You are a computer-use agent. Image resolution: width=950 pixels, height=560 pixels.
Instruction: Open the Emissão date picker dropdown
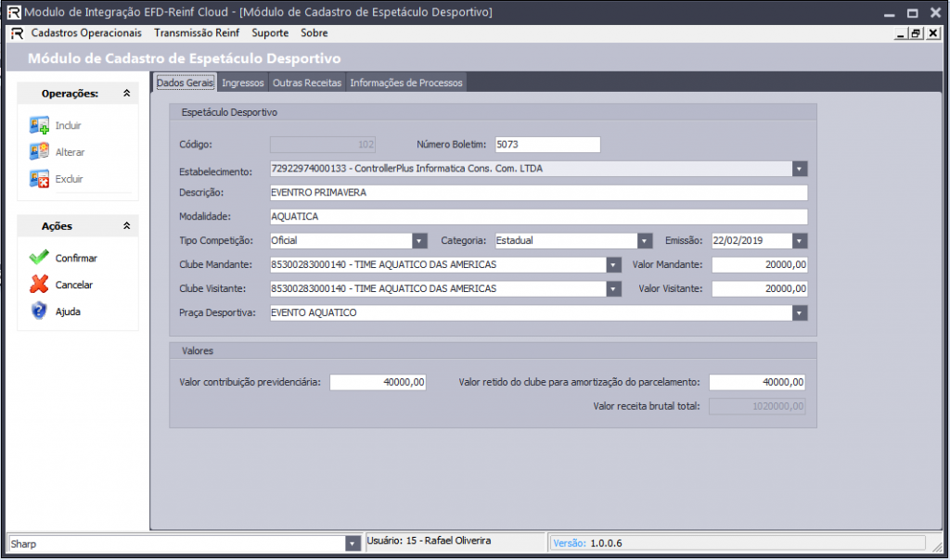point(800,241)
